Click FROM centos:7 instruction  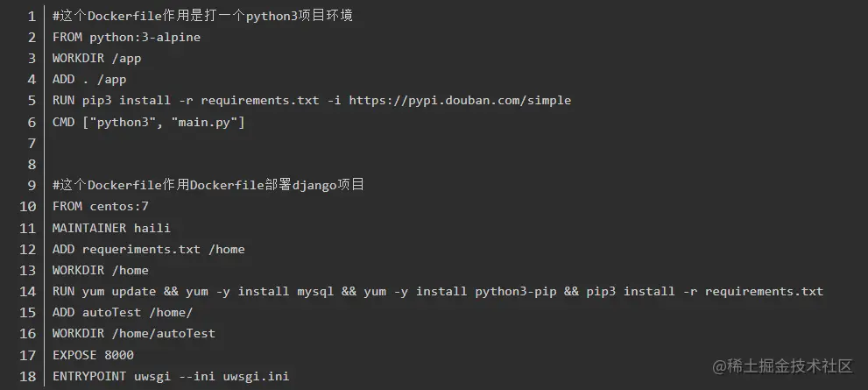100,206
